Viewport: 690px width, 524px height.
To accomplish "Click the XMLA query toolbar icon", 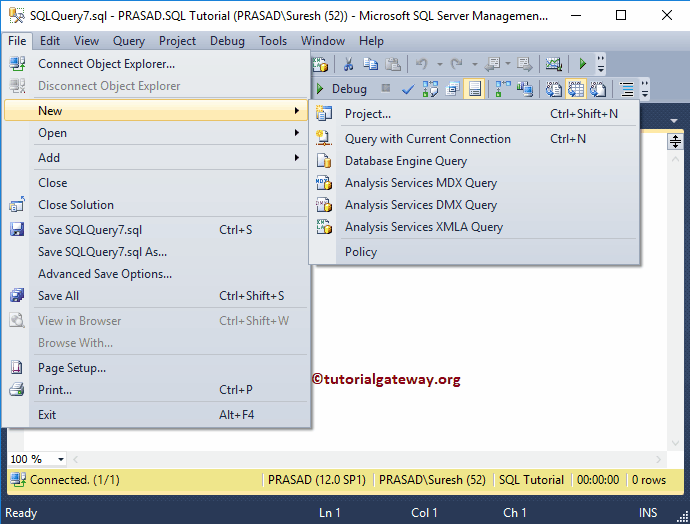I will pos(320,64).
